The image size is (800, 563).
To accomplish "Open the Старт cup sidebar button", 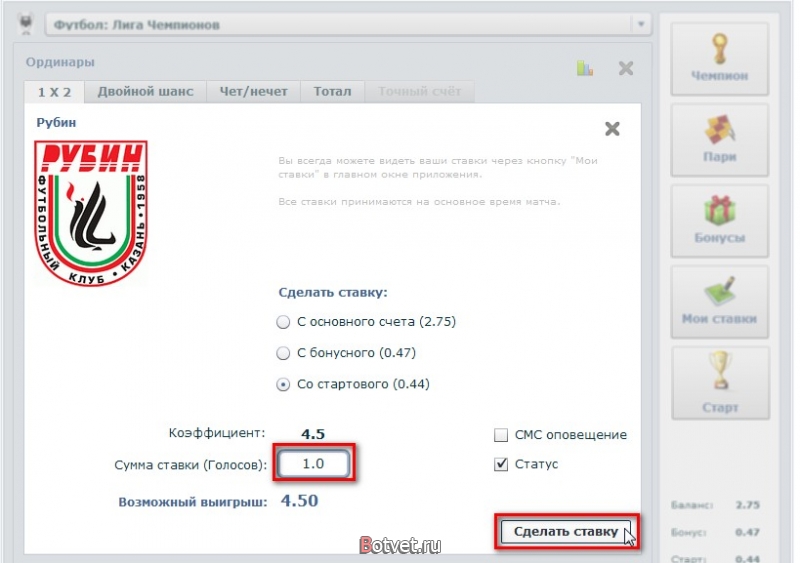I will click(x=720, y=383).
